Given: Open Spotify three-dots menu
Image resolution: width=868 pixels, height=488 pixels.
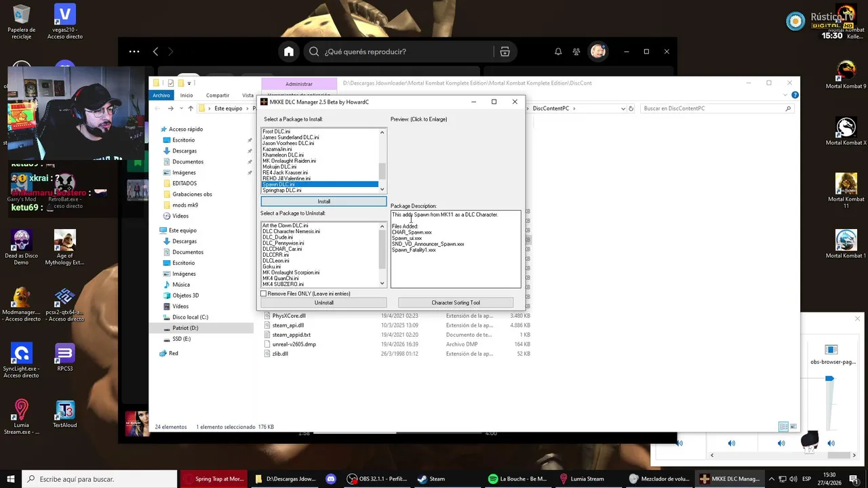Looking at the screenshot, I should [134, 52].
